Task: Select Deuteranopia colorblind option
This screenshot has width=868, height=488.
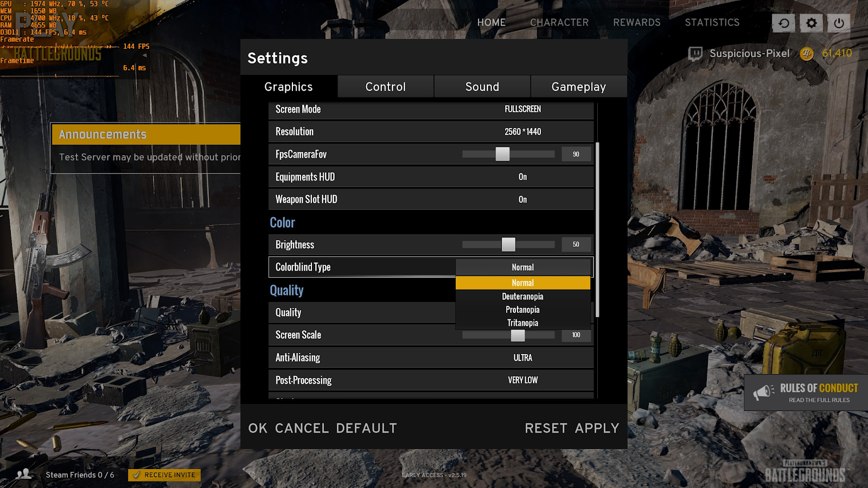Action: (523, 297)
